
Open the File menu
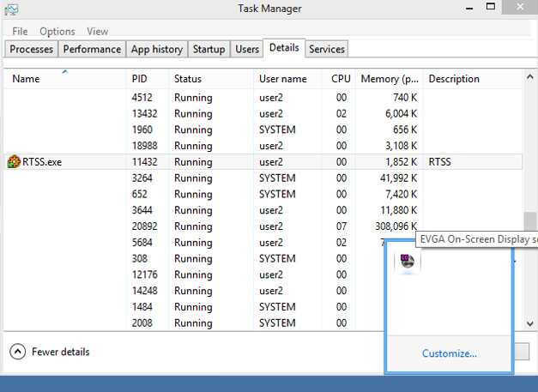pyautogui.click(x=20, y=32)
